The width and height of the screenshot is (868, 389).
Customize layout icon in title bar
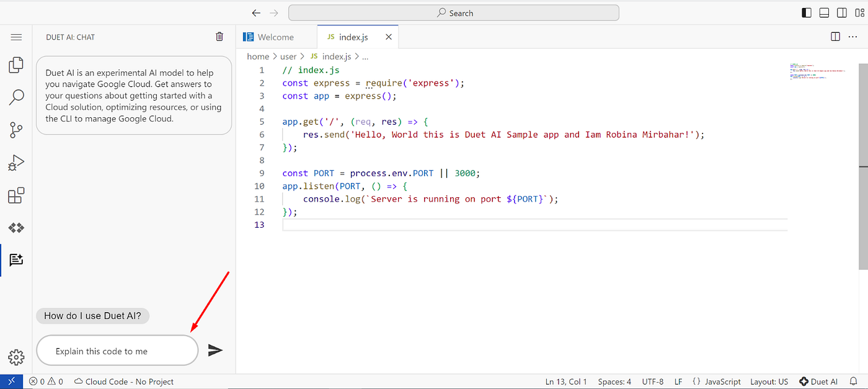[859, 12]
